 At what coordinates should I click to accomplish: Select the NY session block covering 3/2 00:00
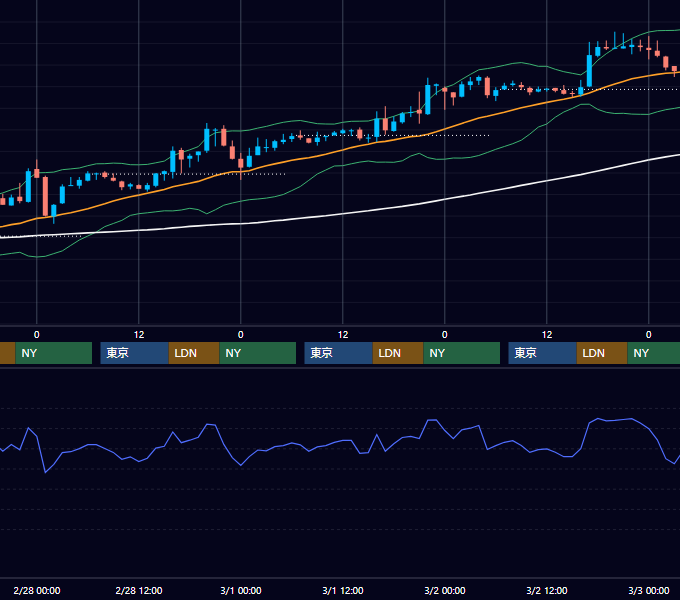pyautogui.click(x=461, y=353)
